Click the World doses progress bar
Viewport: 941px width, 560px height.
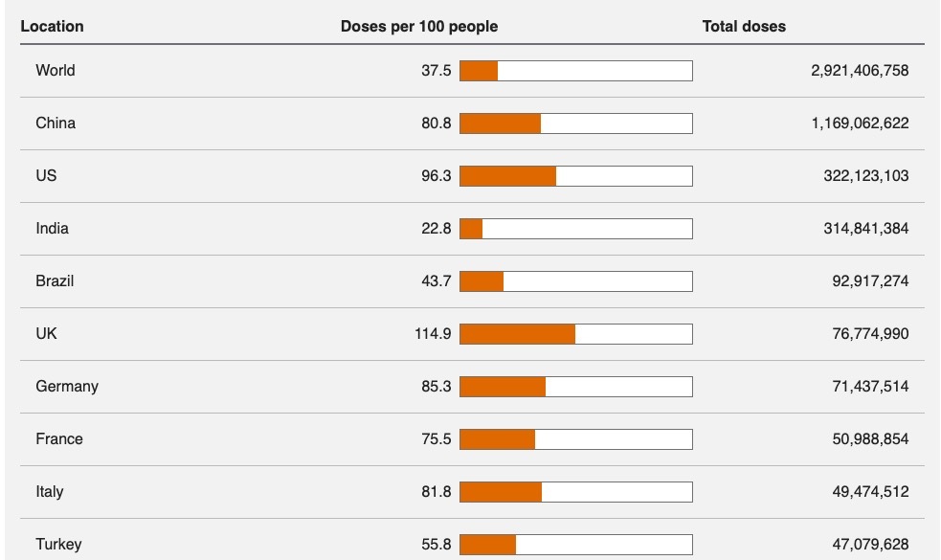pos(575,71)
